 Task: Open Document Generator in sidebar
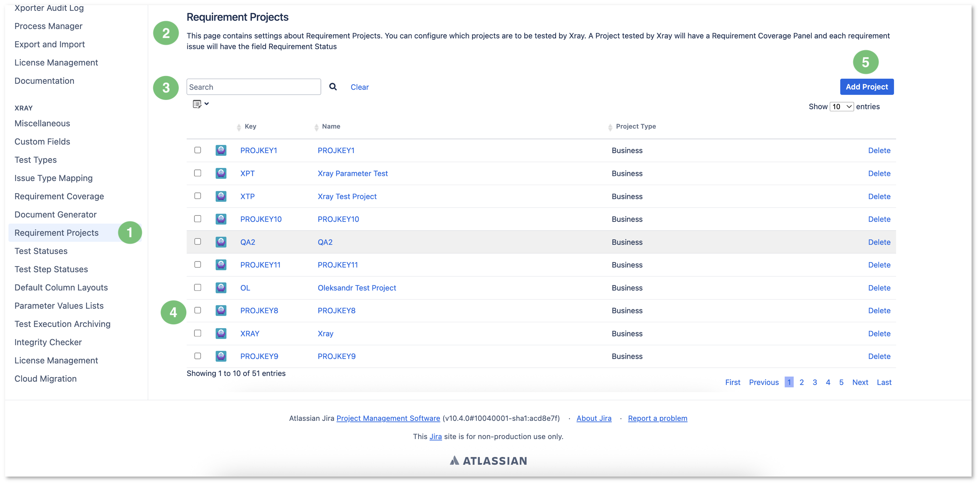[x=56, y=215]
